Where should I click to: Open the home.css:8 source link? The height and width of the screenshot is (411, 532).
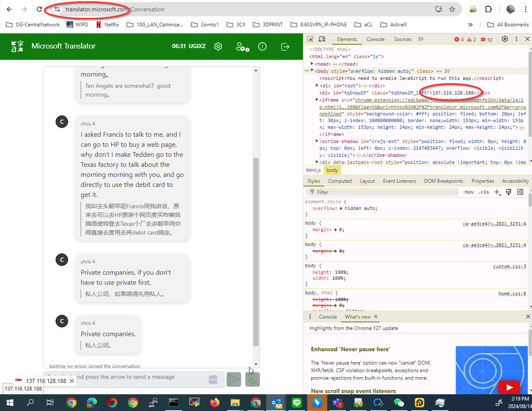(512, 294)
